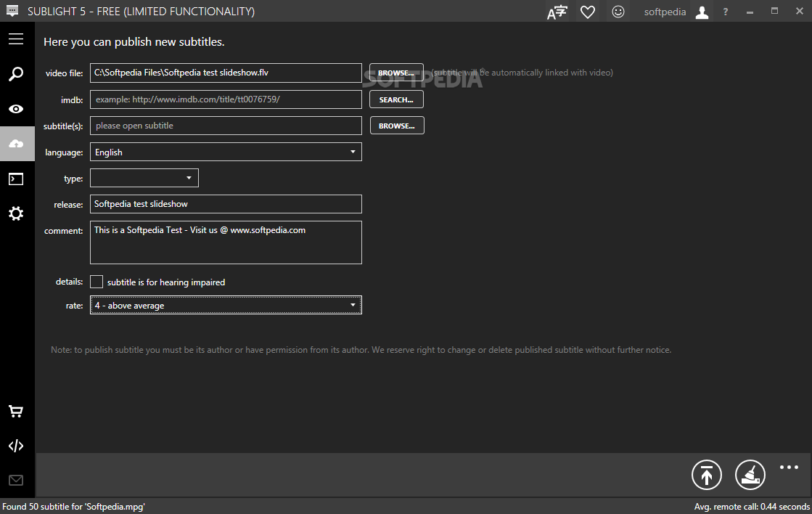
Task: Maximize the Sublight window
Action: pyautogui.click(x=775, y=11)
